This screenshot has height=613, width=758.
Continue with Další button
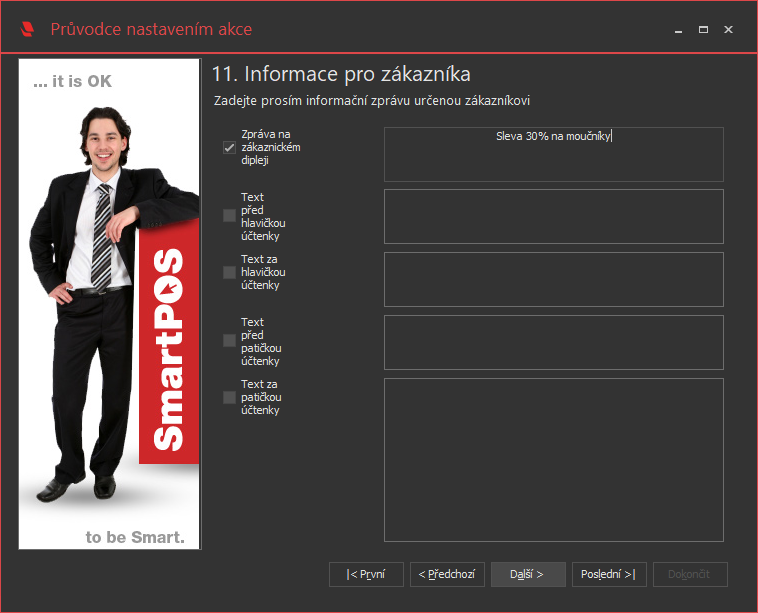coord(528,574)
